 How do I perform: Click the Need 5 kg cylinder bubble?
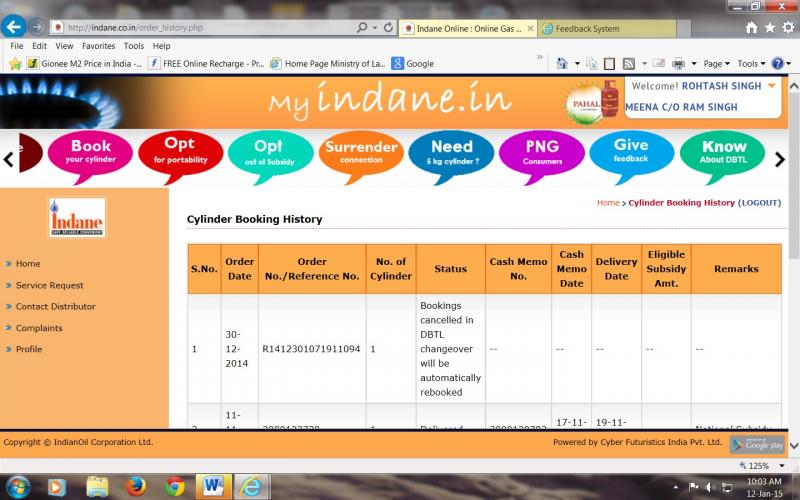click(452, 156)
